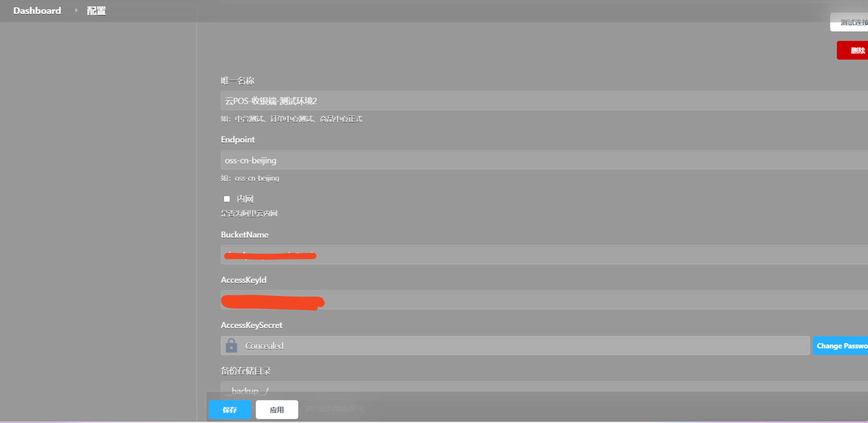Click the 唯一名称 label text
This screenshot has height=423, width=868.
pyautogui.click(x=237, y=81)
